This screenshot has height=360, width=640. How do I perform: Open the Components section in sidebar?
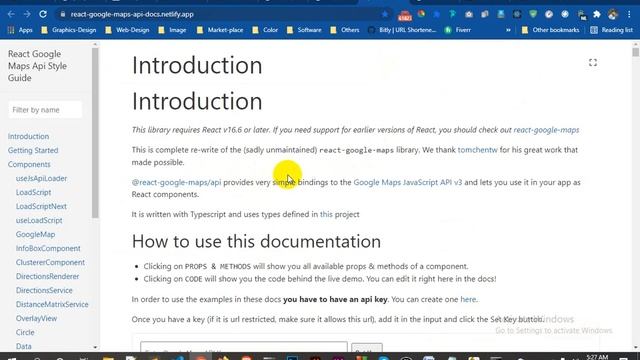click(29, 164)
